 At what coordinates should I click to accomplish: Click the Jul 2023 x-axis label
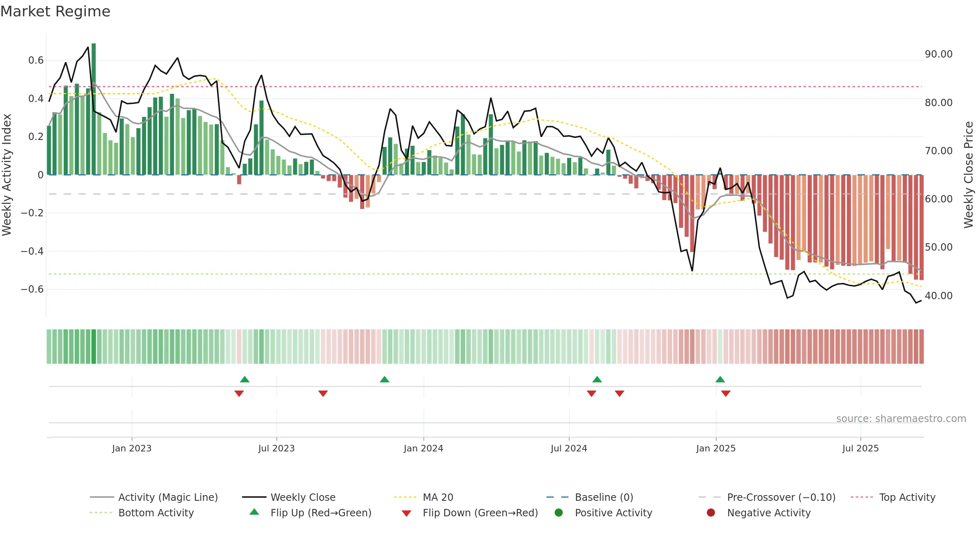(x=276, y=448)
